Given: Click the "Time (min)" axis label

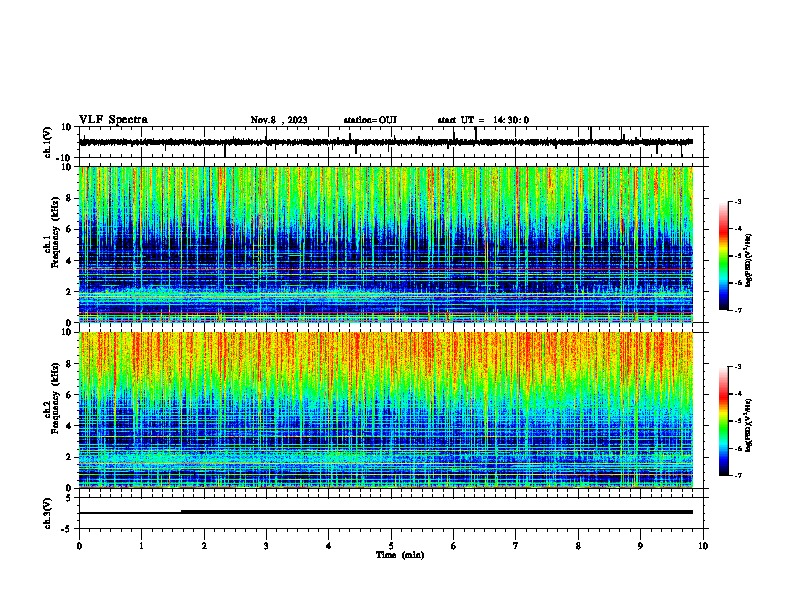Looking at the screenshot, I should click(x=400, y=555).
